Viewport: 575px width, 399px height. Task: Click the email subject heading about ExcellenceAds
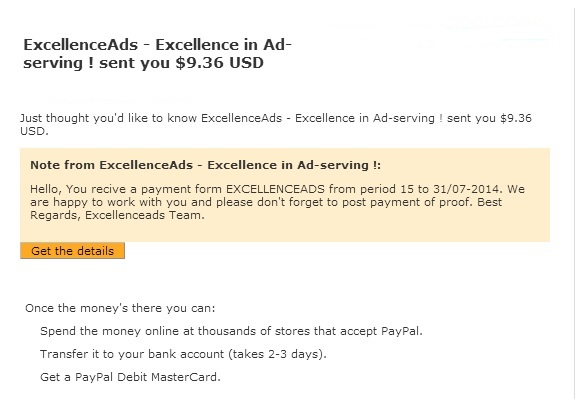(x=157, y=54)
